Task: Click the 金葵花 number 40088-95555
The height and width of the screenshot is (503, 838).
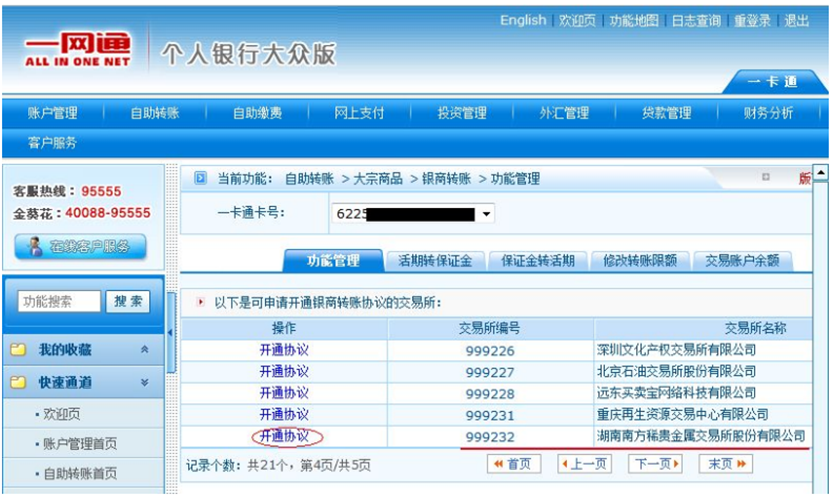Action: (x=107, y=213)
